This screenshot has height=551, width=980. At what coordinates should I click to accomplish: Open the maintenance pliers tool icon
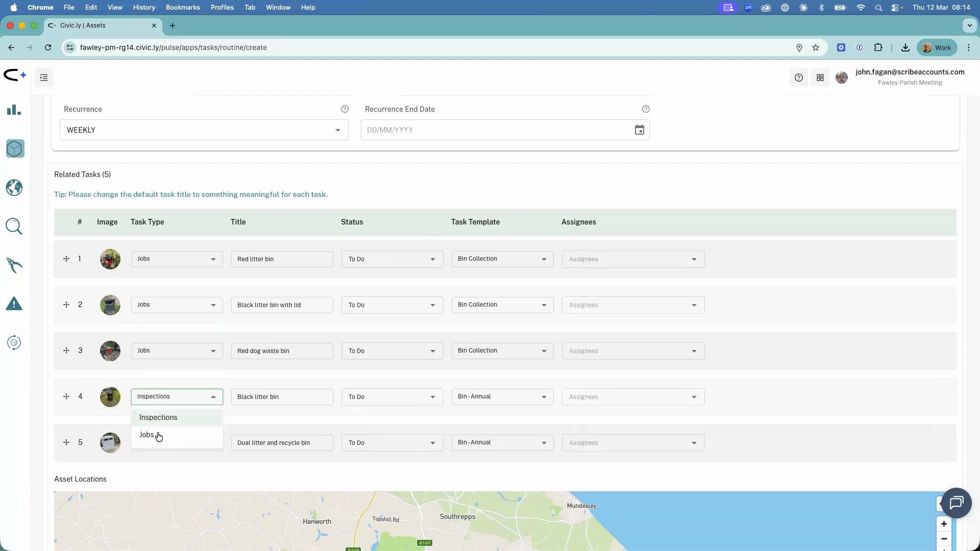click(14, 265)
